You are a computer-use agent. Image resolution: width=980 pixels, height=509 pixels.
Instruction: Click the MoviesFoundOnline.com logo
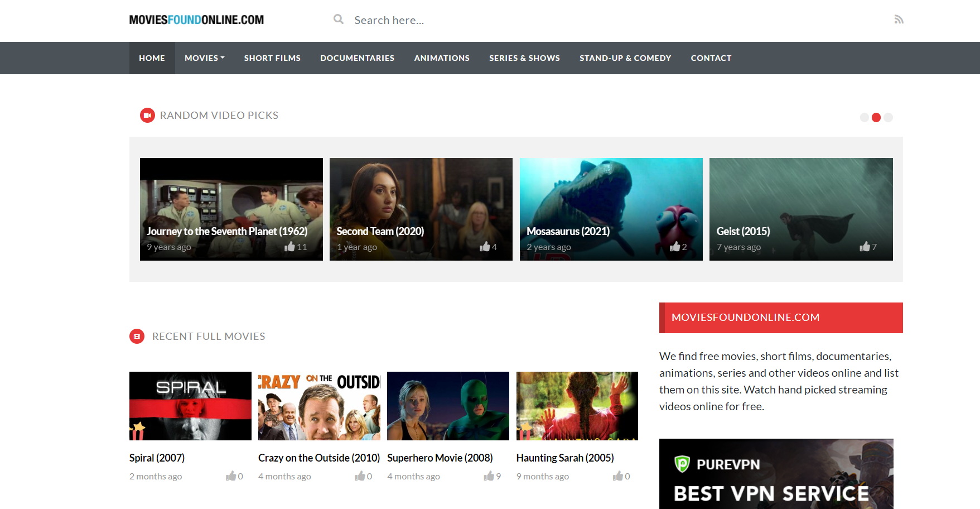(196, 20)
